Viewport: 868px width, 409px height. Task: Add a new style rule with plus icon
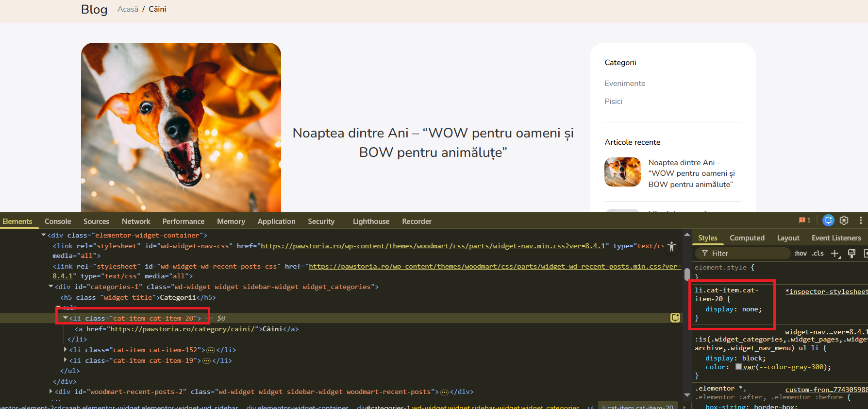click(x=835, y=253)
